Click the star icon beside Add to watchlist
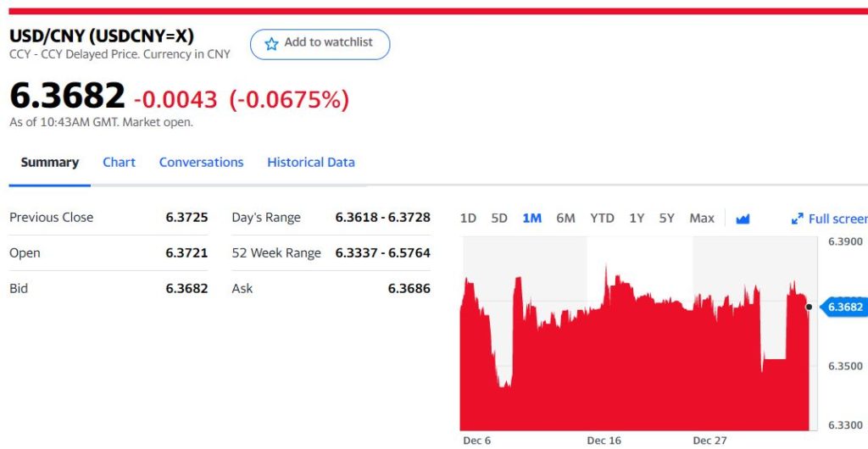 271,43
